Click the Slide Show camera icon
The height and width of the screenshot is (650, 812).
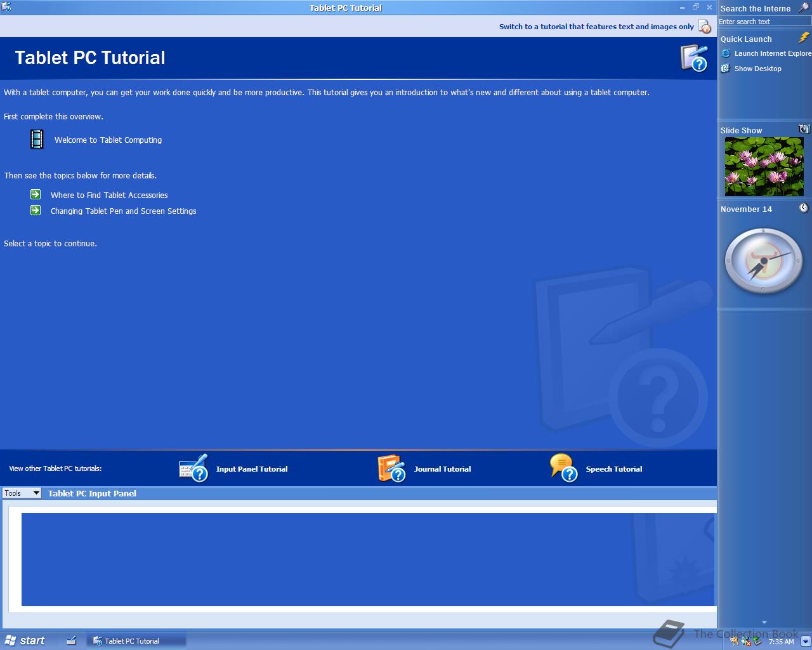pos(804,129)
